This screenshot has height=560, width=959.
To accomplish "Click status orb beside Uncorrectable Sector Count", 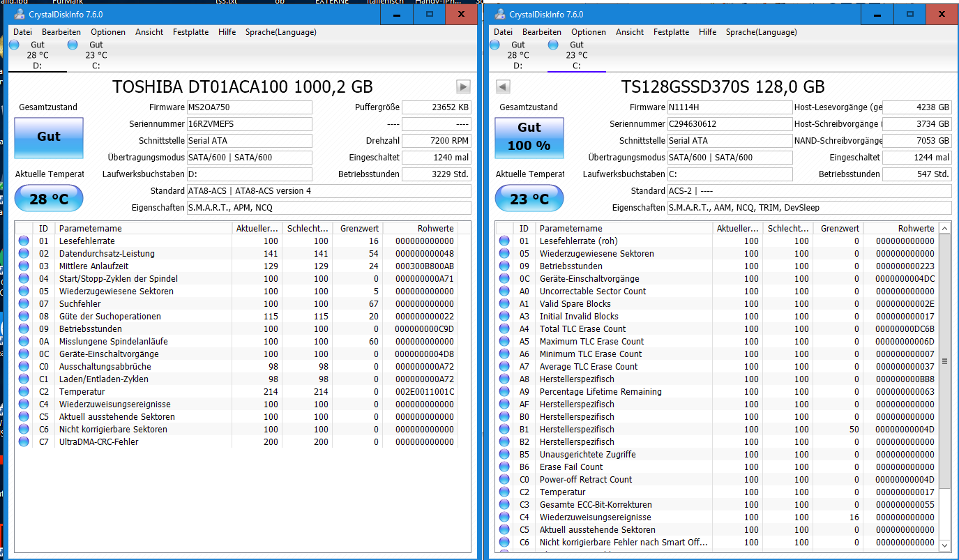I will [x=504, y=291].
